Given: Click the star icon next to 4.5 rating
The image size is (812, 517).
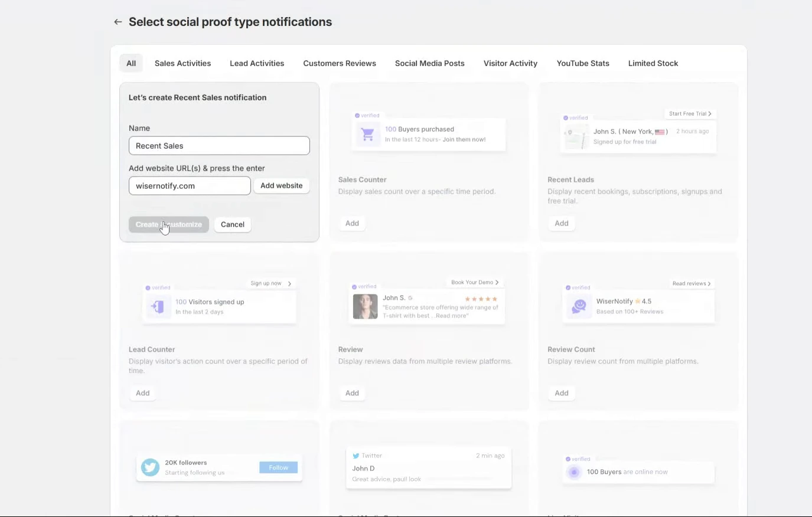Looking at the screenshot, I should [637, 301].
